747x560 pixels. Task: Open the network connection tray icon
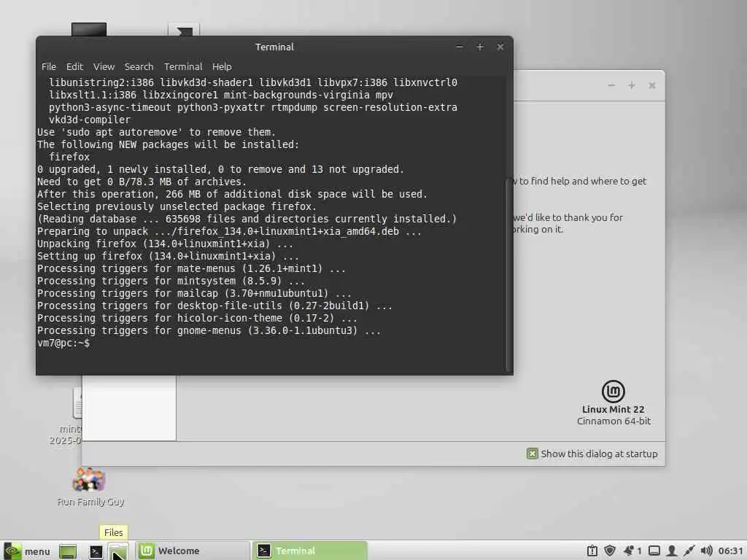pos(689,551)
